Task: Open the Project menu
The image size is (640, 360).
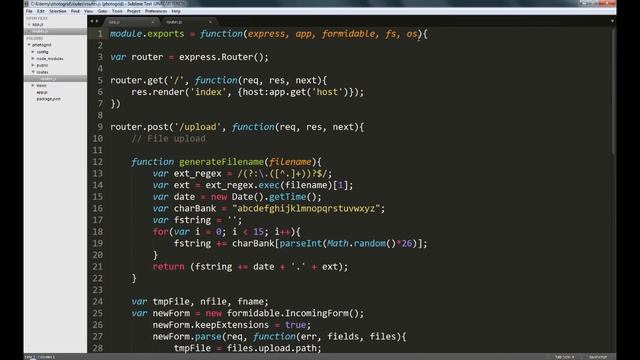Action: (x=133, y=11)
